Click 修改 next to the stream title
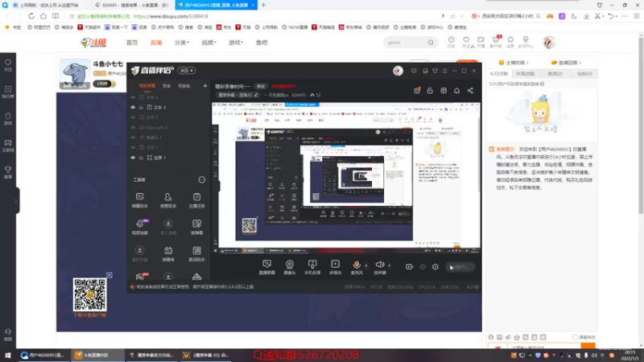 click(x=261, y=86)
